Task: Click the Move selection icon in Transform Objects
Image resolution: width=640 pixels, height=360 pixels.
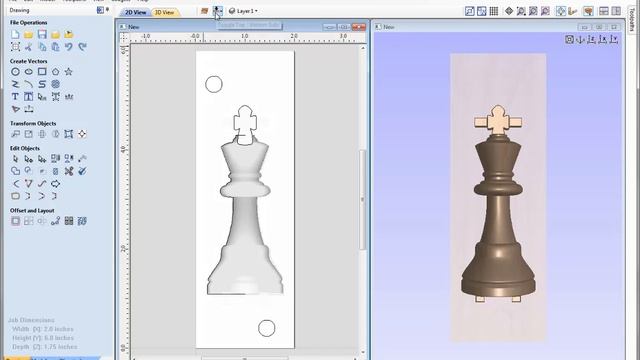Action: (15, 134)
